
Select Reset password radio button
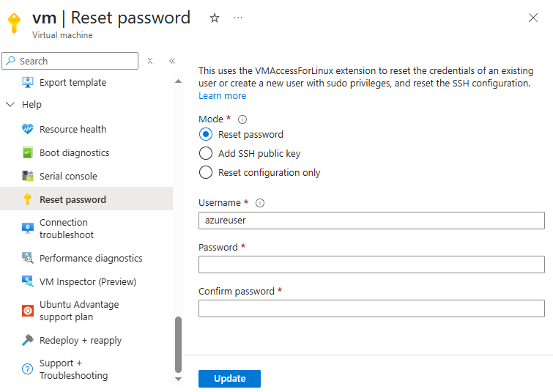click(206, 134)
